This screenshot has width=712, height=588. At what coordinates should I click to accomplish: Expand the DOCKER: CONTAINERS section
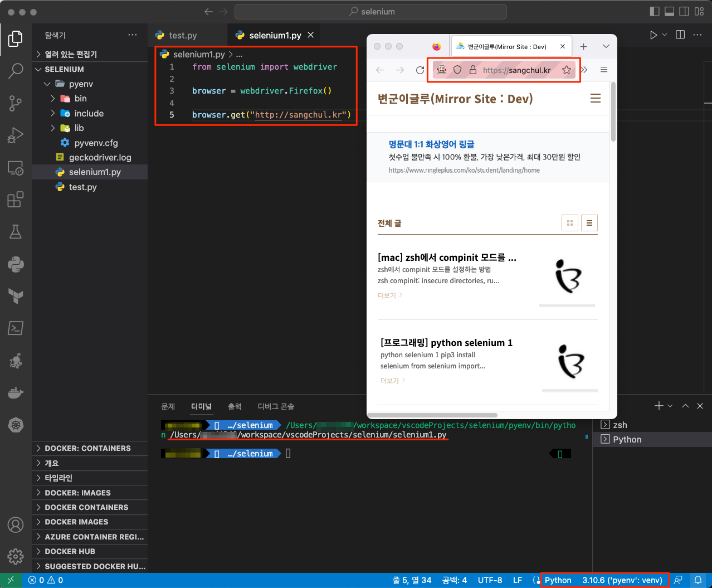point(89,448)
